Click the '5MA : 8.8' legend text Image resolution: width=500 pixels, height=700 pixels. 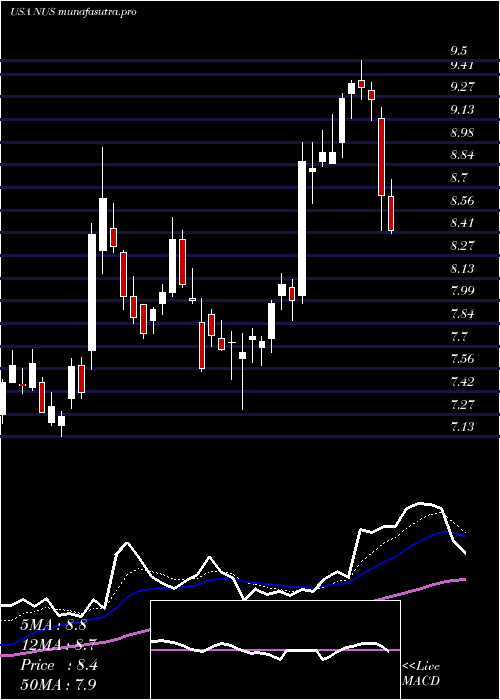[53, 625]
